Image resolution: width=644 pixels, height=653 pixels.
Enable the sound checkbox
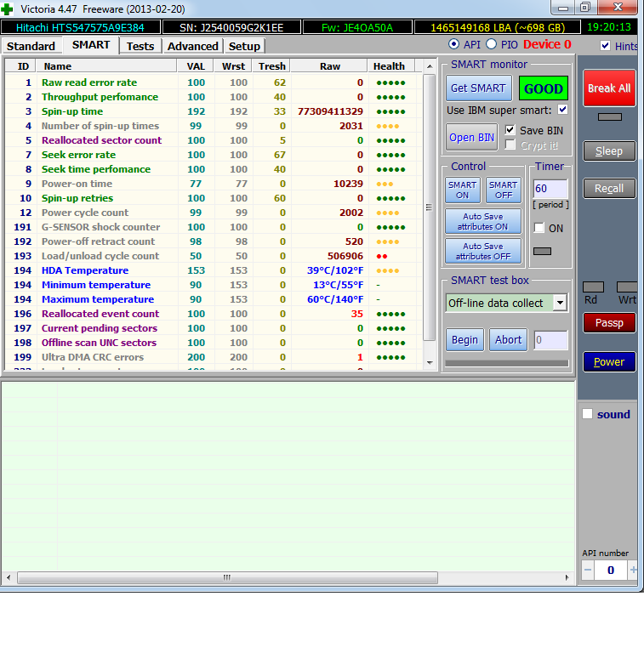pos(587,414)
